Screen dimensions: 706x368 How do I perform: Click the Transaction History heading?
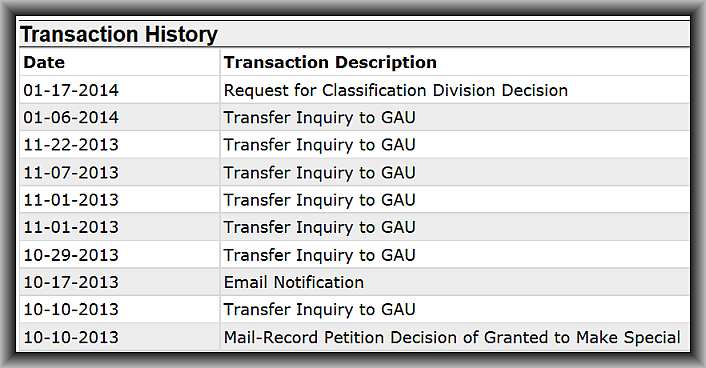pos(119,34)
